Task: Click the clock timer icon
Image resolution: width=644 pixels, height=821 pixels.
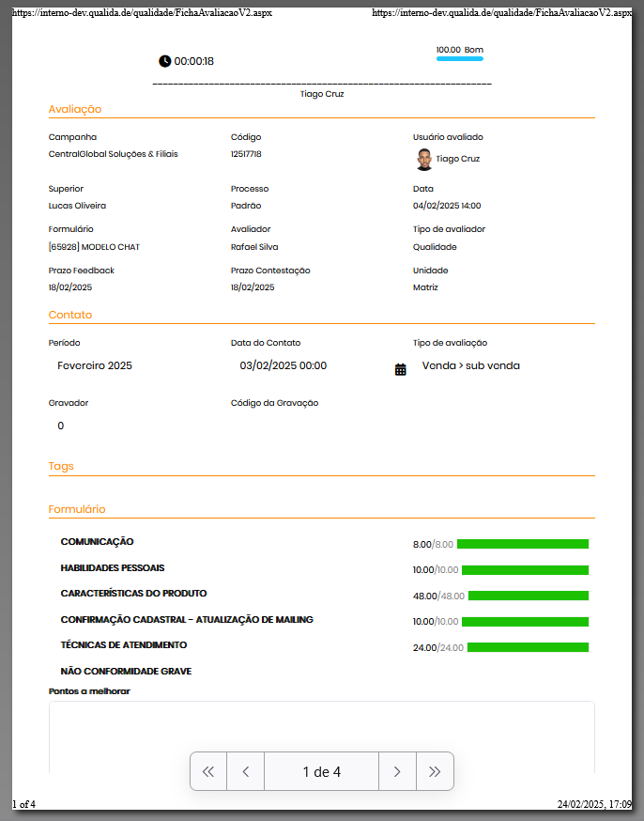Action: (165, 61)
